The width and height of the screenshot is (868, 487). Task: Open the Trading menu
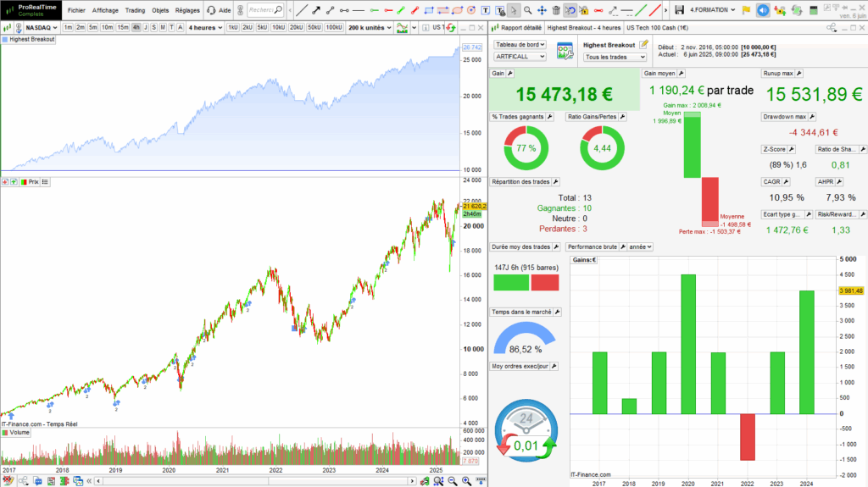coord(135,10)
